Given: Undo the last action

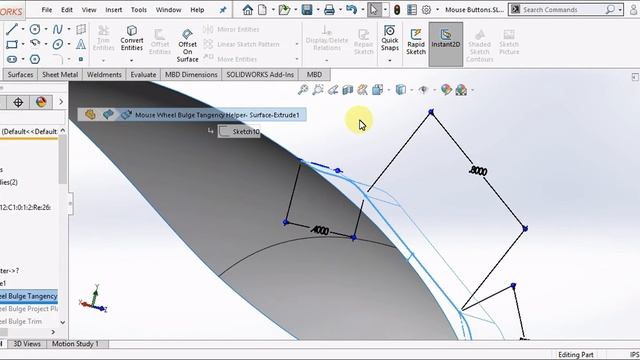Looking at the screenshot, I should 351,9.
